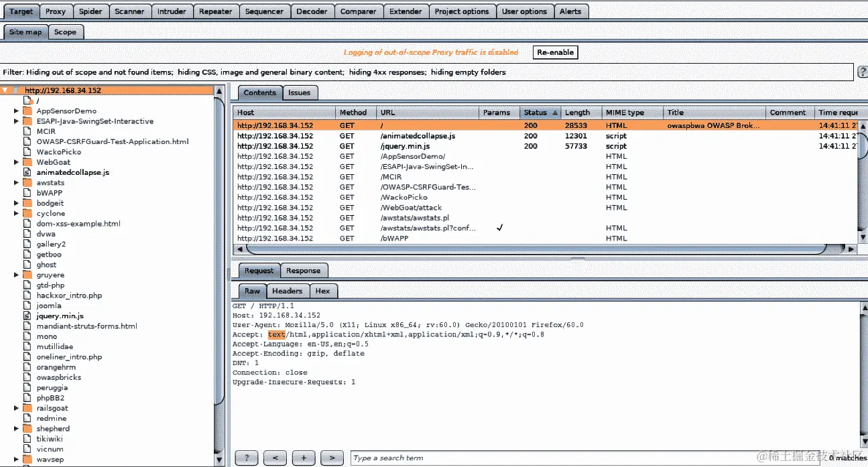This screenshot has width=868, height=467.
Task: Expand the railsgoat tree node
Action: pos(16,408)
